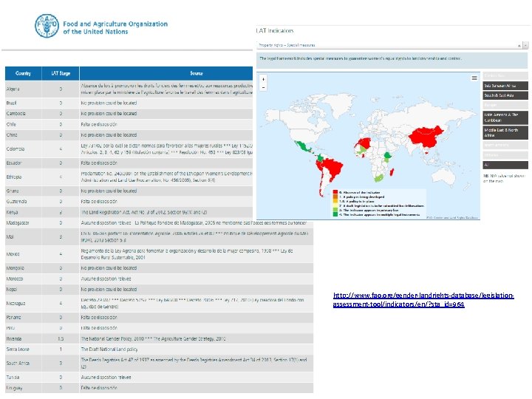Click the Country column header
This screenshot has width=532, height=399.
tap(23, 73)
